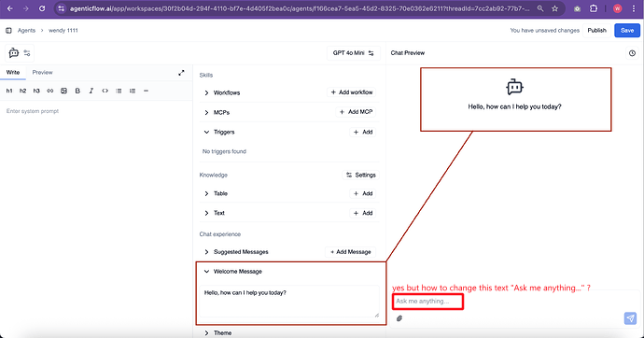Screen dimensions: 644x338
Task: Edit the Welcome Message text field
Action: 289,301
